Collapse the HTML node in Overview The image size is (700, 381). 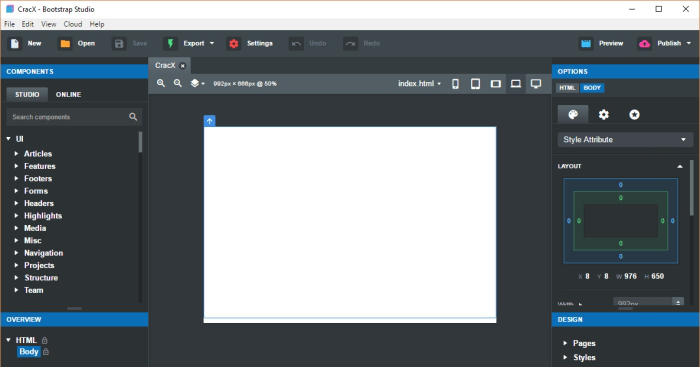[8, 340]
